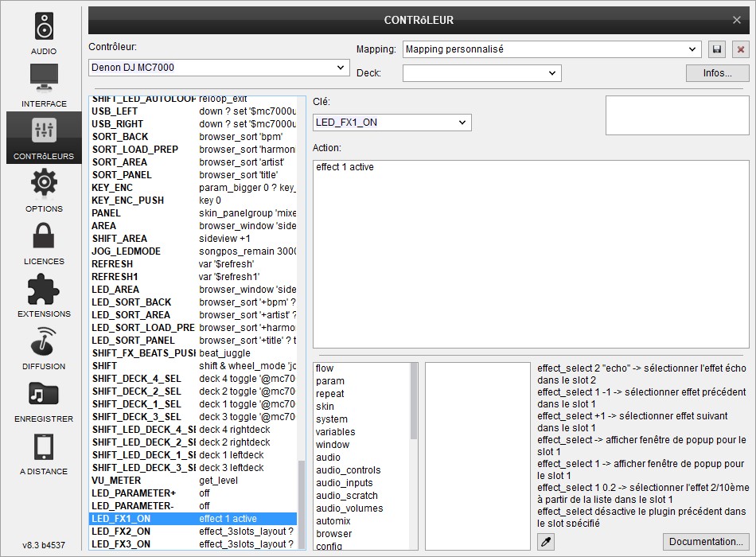Open the A Distance remote section
This screenshot has height=557, width=756.
coord(44,454)
